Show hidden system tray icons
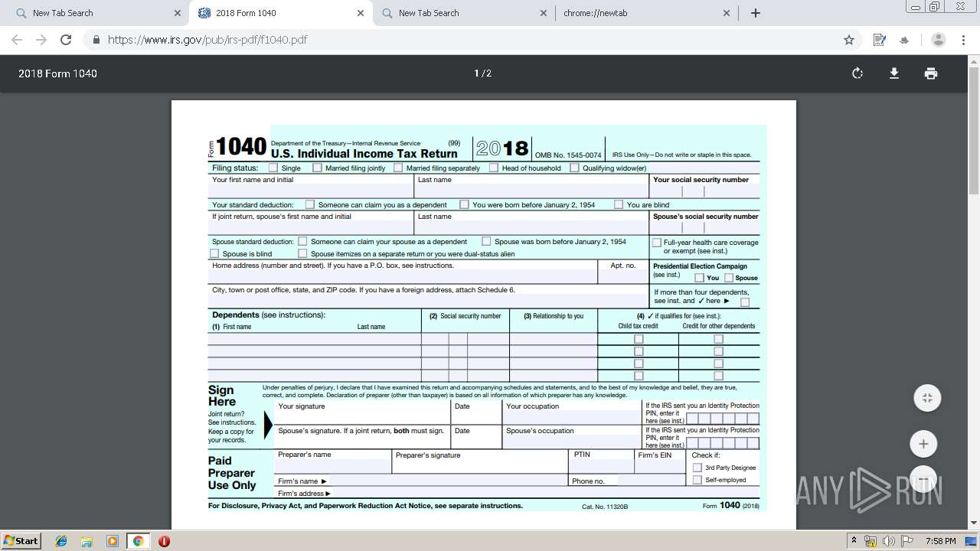Viewport: 980px width, 551px height. (x=854, y=541)
